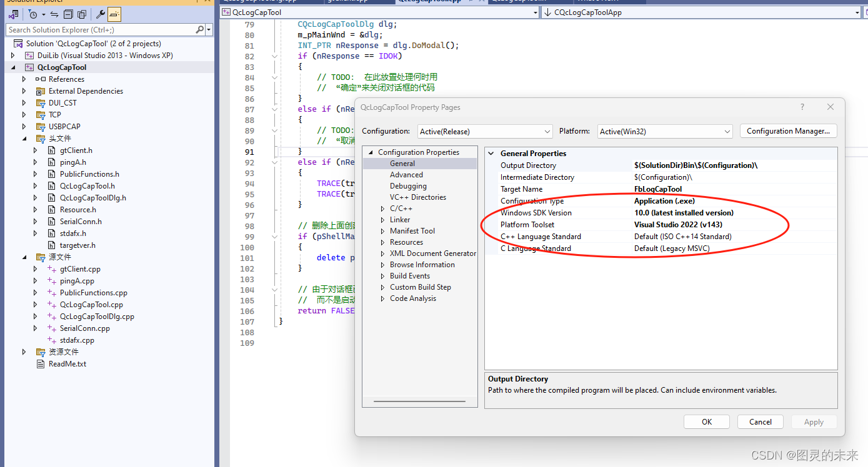Collapse the 头文件 headers folder
Screen dimensions: 868x467
coord(24,139)
